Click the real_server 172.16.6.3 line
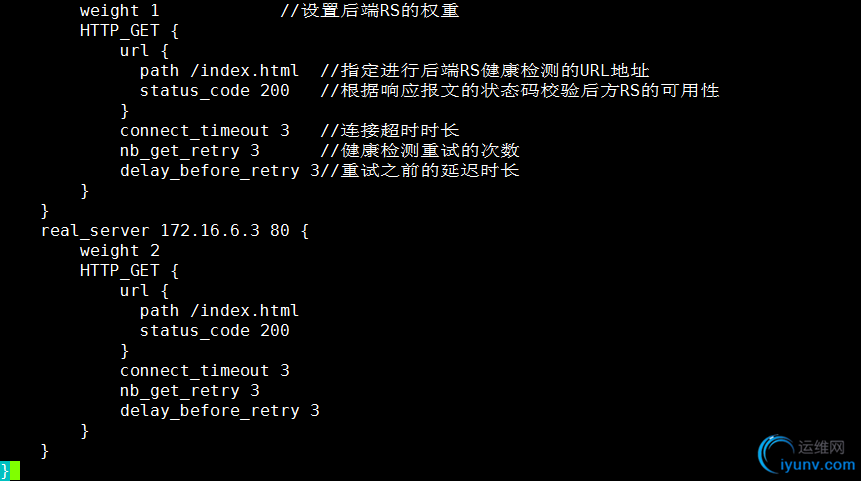 coord(175,231)
